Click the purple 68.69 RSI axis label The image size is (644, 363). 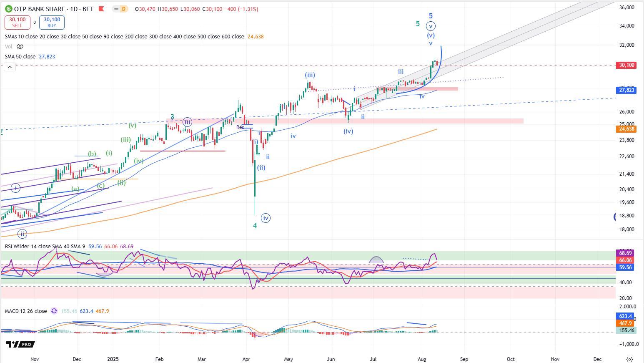(x=625, y=253)
